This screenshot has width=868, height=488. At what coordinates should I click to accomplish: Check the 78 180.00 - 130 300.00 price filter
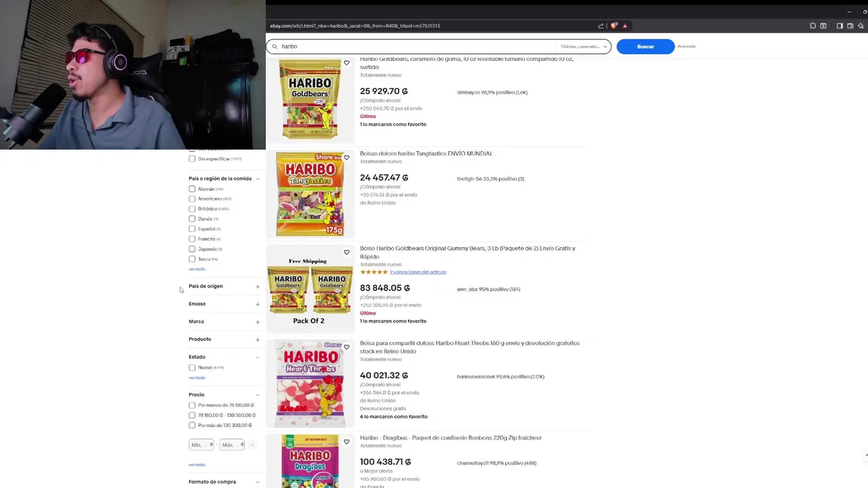point(192,415)
